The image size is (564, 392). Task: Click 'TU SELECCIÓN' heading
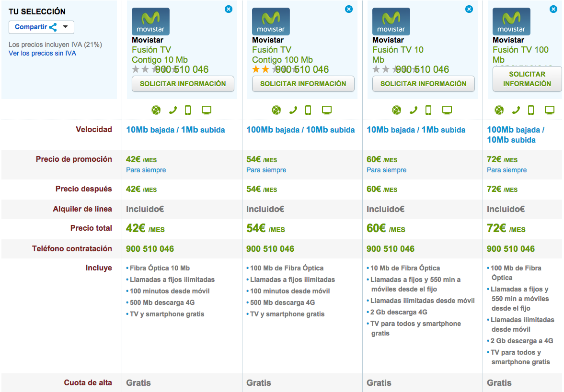click(37, 12)
